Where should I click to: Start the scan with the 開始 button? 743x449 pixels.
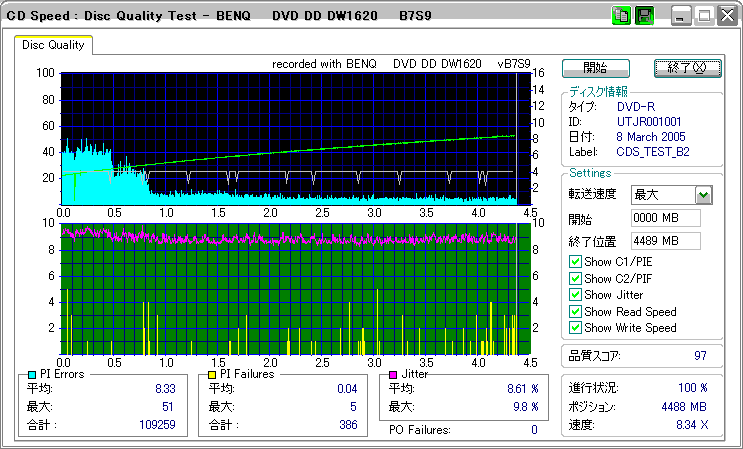coord(596,68)
